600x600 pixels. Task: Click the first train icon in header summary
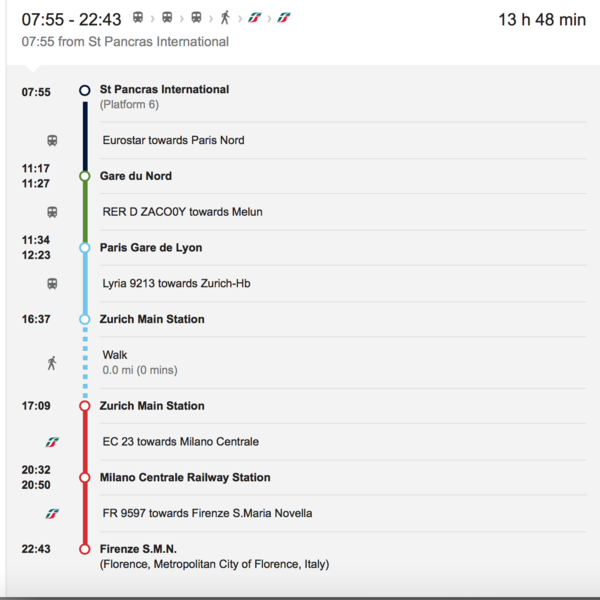(138, 18)
